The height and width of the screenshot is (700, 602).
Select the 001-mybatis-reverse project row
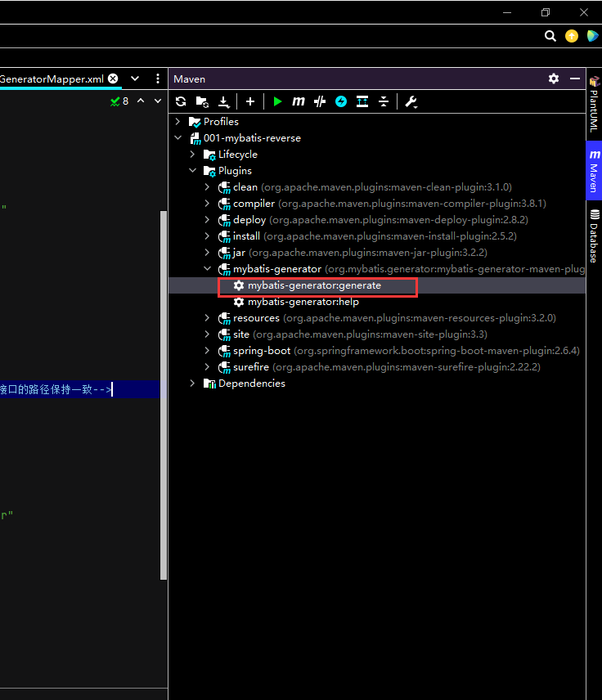(377, 138)
